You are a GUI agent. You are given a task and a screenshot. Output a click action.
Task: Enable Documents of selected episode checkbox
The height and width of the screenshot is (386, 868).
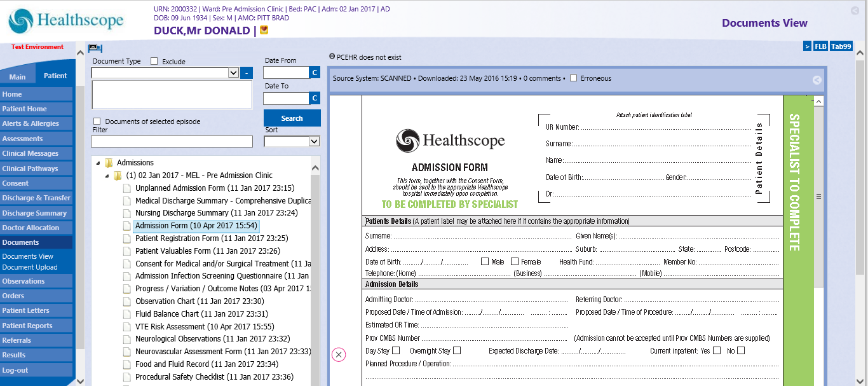[97, 121]
